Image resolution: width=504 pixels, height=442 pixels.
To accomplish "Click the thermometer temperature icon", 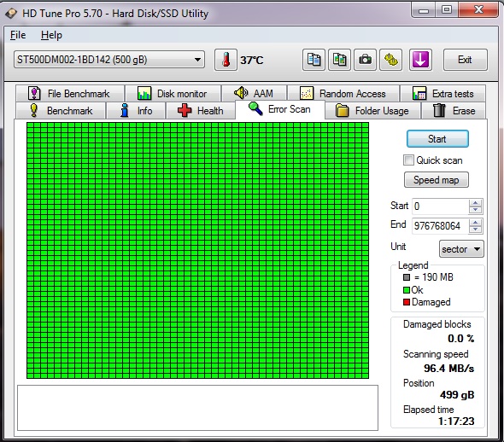I will (226, 60).
